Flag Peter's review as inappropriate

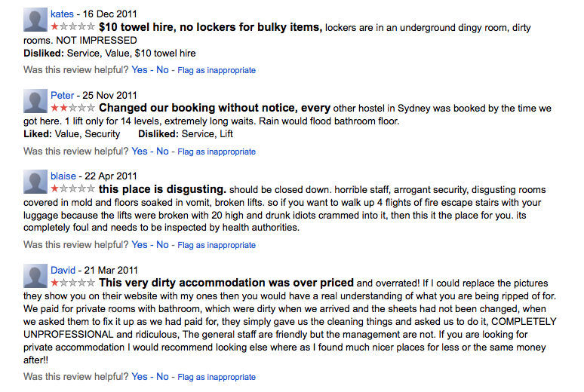pyautogui.click(x=217, y=152)
